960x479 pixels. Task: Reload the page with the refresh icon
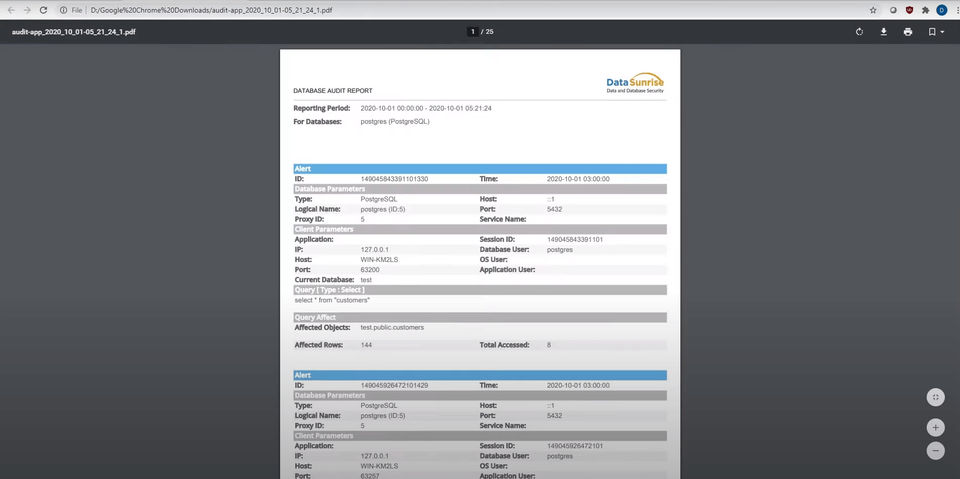pos(43,10)
